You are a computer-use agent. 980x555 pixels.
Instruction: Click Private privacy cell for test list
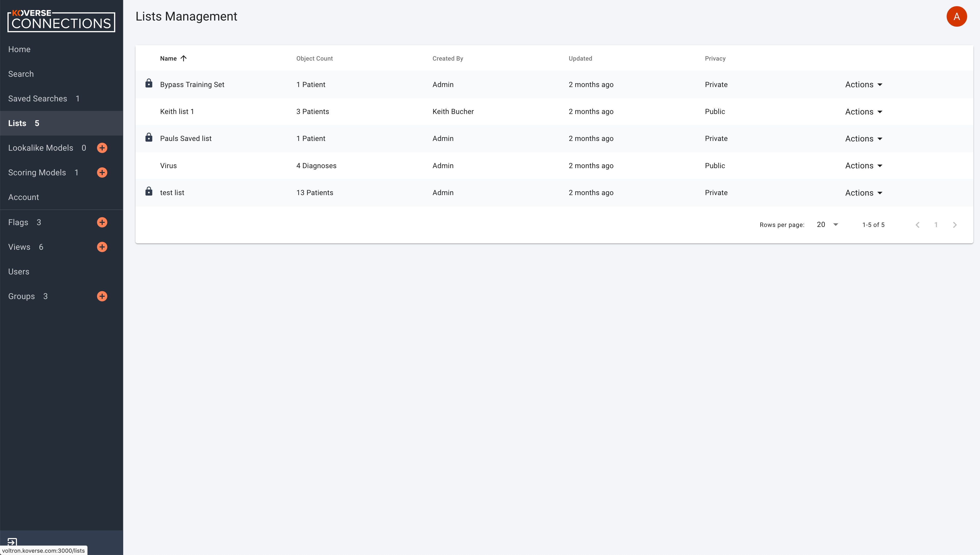716,193
